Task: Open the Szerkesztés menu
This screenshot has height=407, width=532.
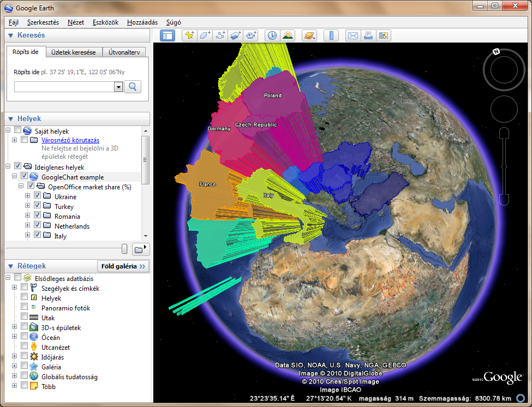Action: (x=43, y=22)
